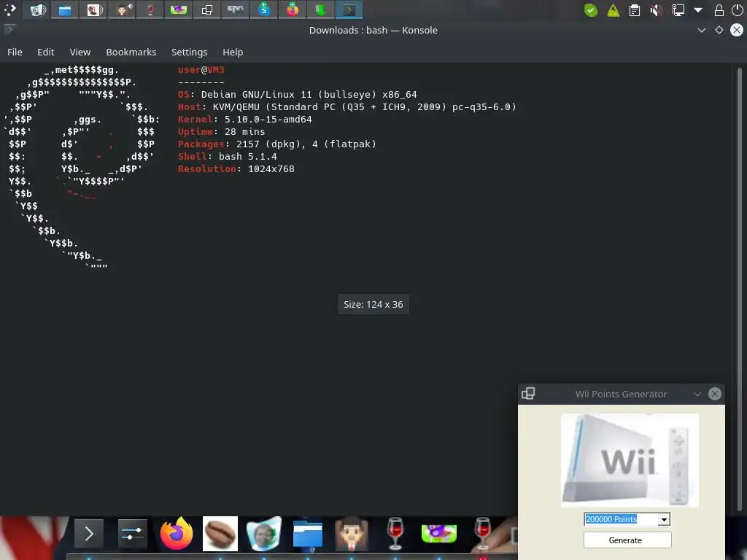
Task: Click the Konsole vertical scrollbar
Action: pos(740,289)
